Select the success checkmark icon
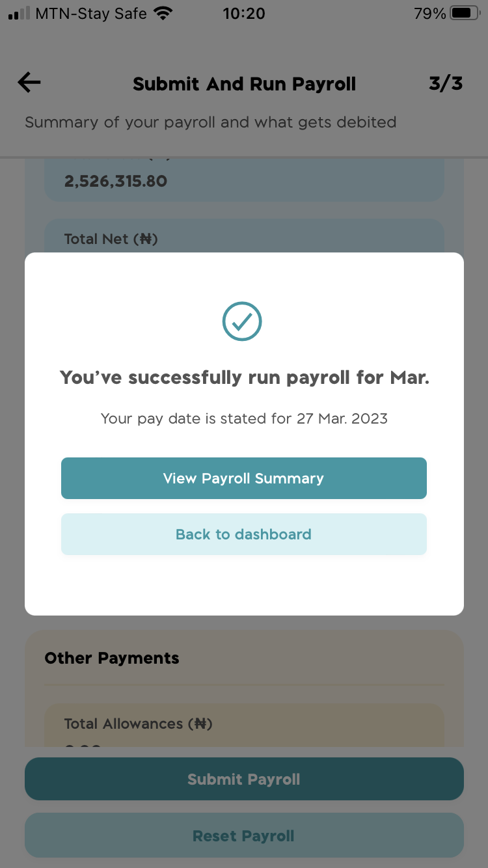 [242, 321]
